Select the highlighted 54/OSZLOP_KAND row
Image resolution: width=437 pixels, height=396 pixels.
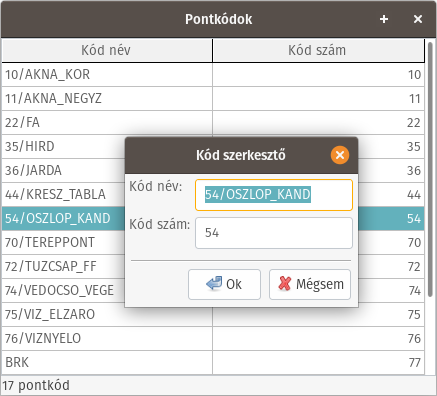63,219
